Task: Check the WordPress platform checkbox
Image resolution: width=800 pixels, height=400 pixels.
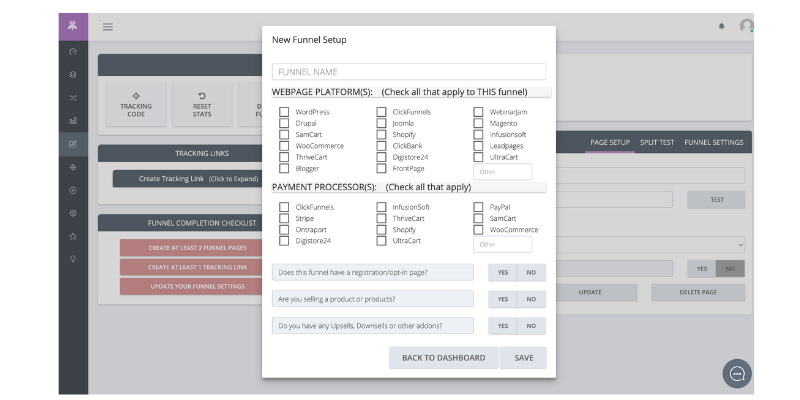Action: [x=284, y=112]
